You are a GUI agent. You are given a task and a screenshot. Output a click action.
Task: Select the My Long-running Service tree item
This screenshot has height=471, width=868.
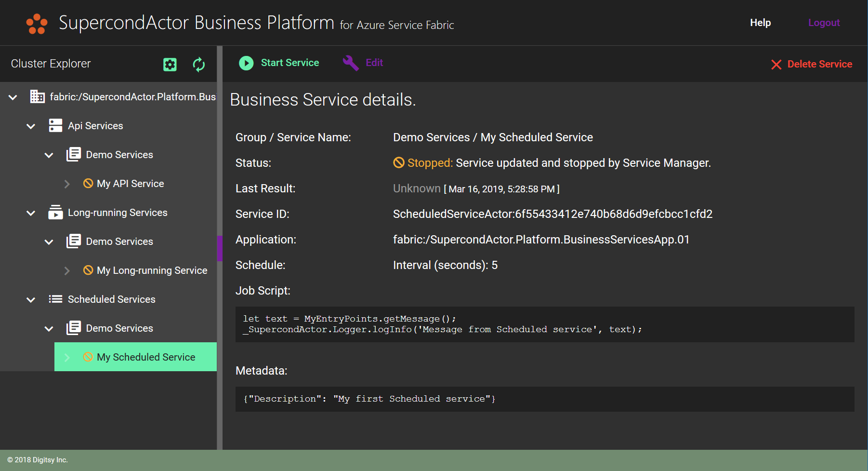(x=152, y=270)
